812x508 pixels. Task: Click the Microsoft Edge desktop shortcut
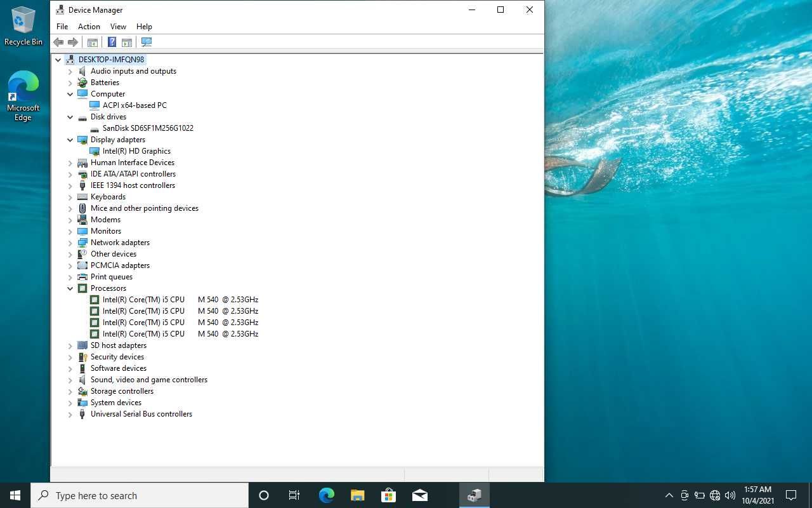[x=23, y=96]
